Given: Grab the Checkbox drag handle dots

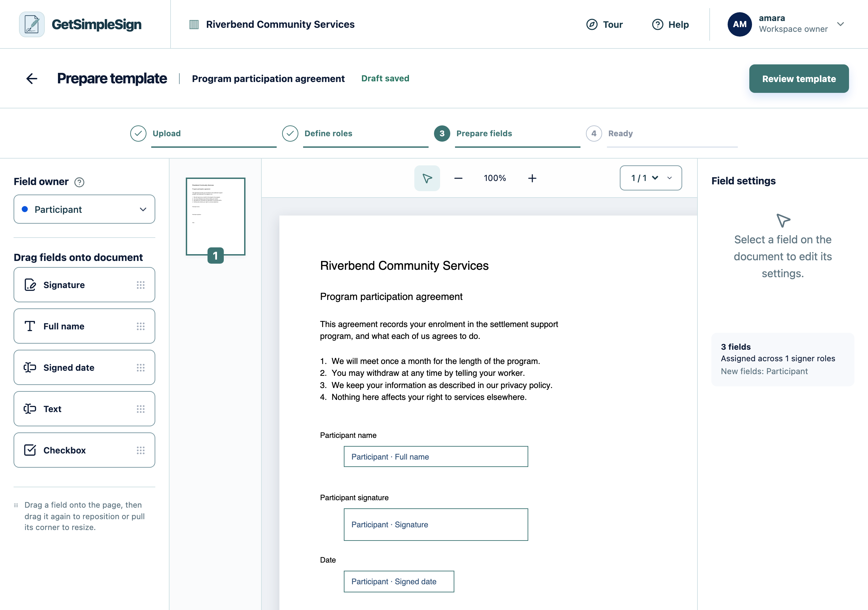Looking at the screenshot, I should pos(141,450).
